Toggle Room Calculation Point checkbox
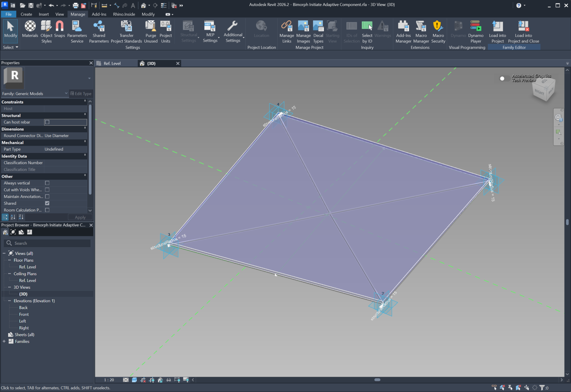Image resolution: width=571 pixels, height=392 pixels. tap(47, 210)
